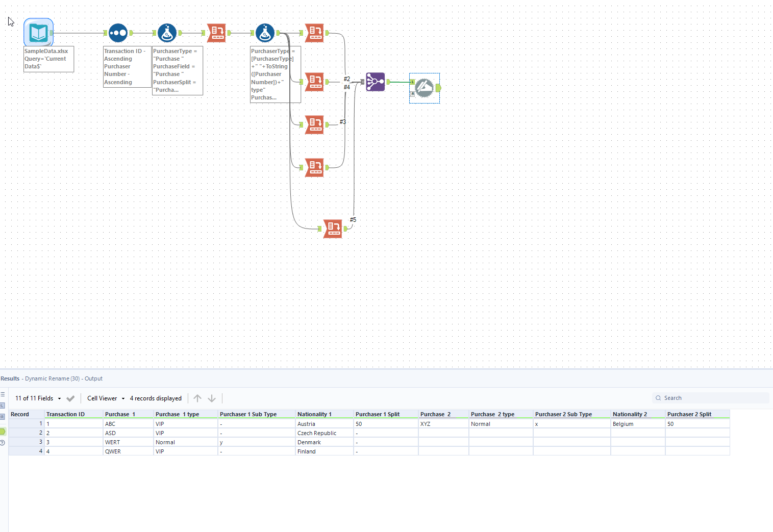
Task: Select the orange tool feeding connection #3
Action: click(x=315, y=124)
